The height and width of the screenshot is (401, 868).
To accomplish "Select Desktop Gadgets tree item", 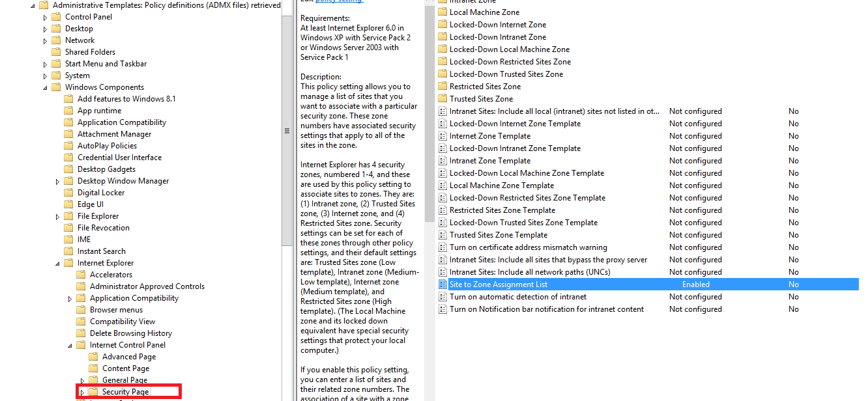I will (106, 169).
